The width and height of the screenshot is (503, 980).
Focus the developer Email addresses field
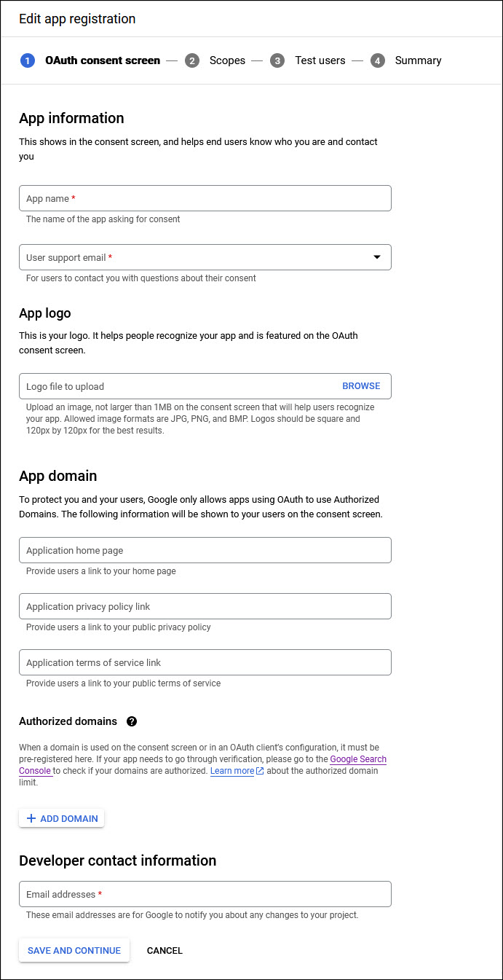205,894
